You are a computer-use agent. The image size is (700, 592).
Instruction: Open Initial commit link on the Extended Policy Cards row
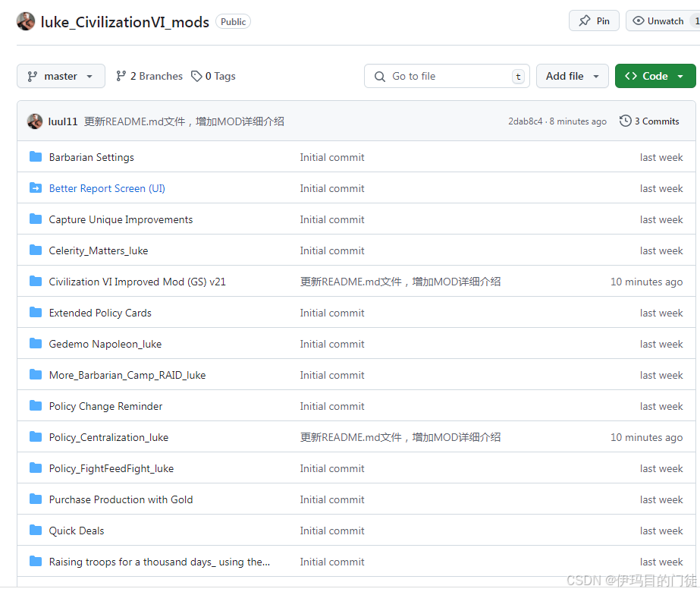332,313
